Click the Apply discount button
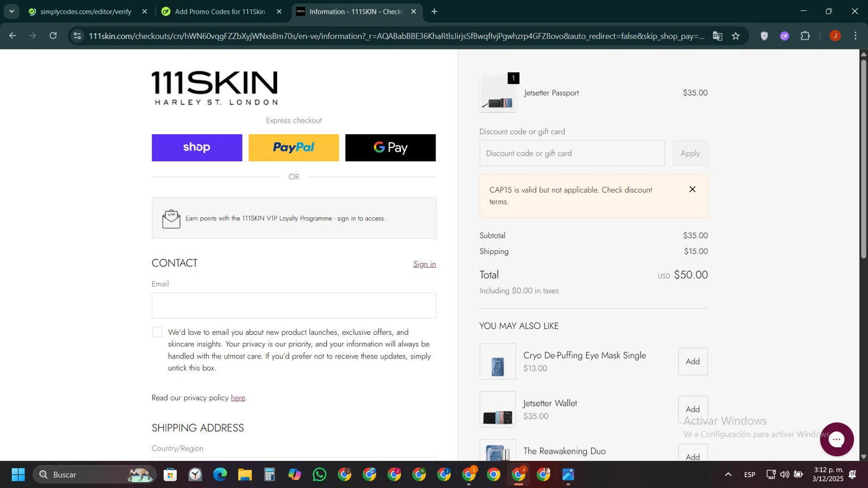Screen dimensions: 868x488 pyautogui.click(x=690, y=153)
